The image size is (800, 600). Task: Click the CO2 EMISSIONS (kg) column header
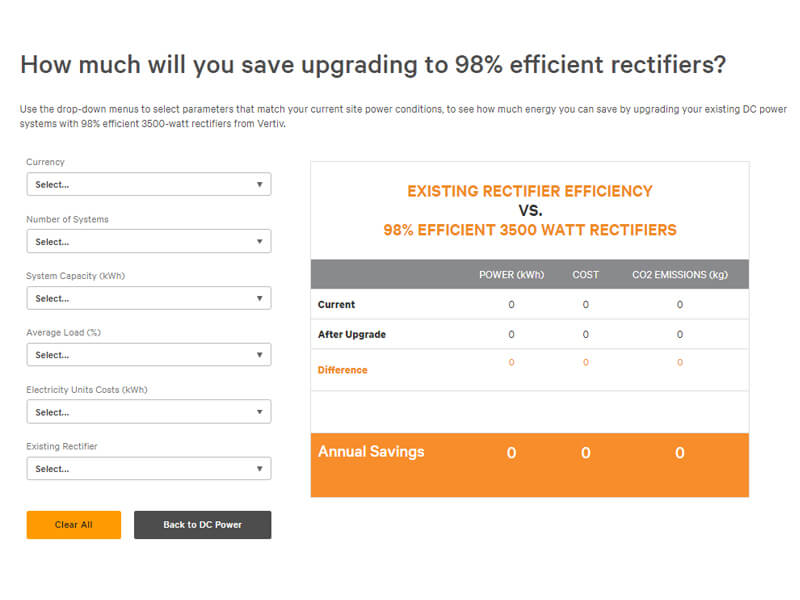click(679, 275)
